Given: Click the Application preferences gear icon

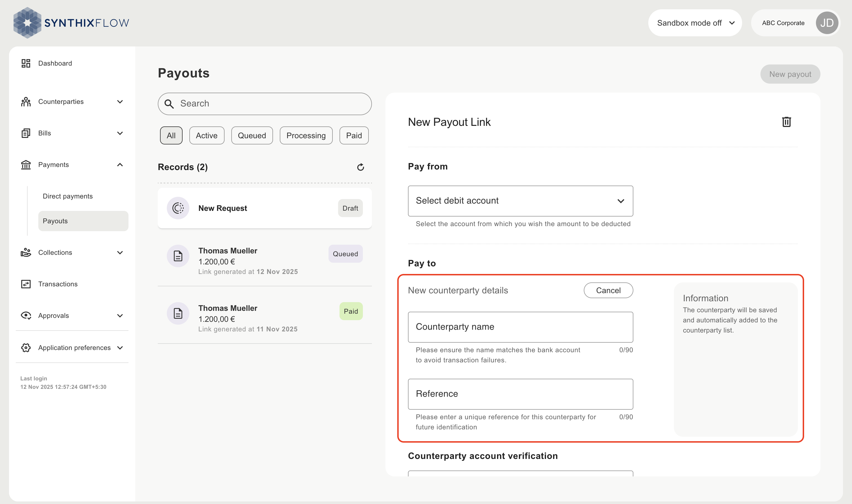Looking at the screenshot, I should pyautogui.click(x=26, y=347).
